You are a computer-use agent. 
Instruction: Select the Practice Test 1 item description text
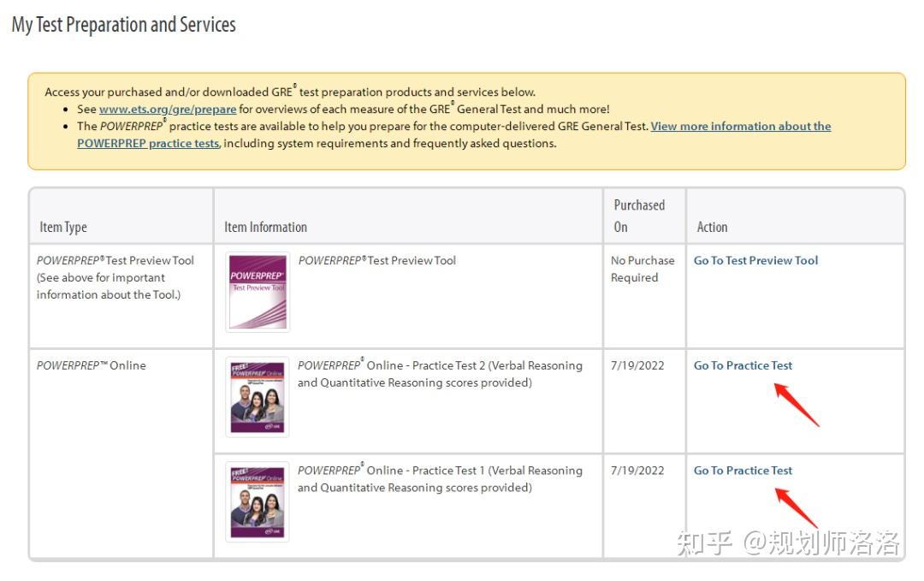click(x=440, y=479)
